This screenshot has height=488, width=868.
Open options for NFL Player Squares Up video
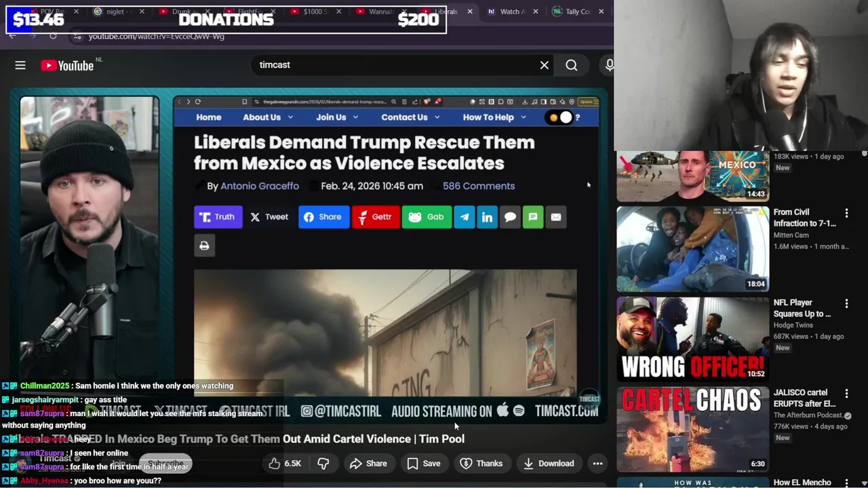[x=846, y=303]
